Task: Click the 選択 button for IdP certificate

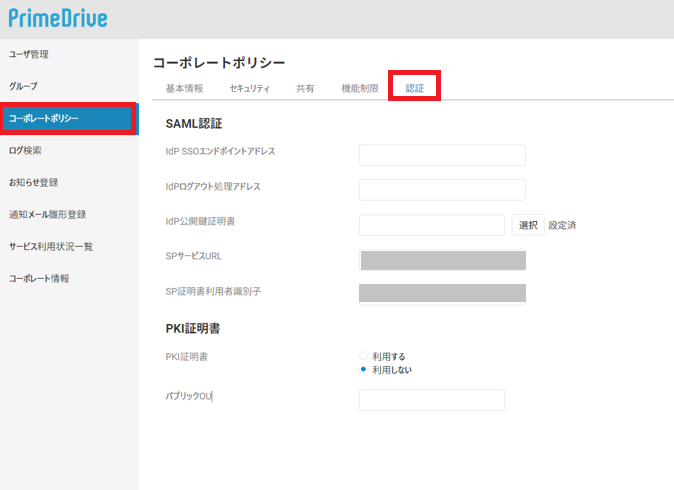Action: point(528,225)
